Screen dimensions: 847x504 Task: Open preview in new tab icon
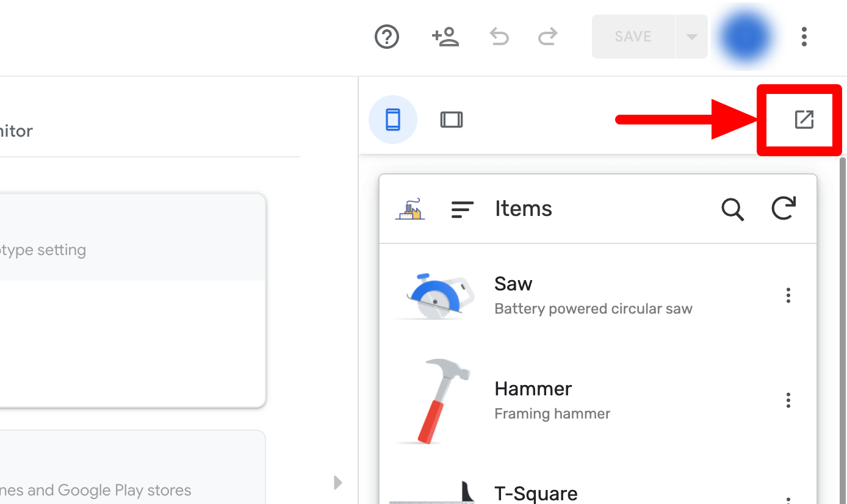[804, 119]
